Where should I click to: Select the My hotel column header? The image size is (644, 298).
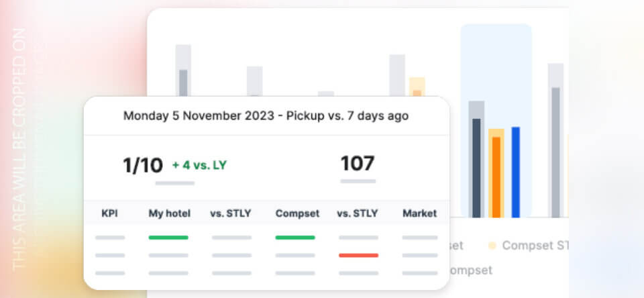click(169, 213)
